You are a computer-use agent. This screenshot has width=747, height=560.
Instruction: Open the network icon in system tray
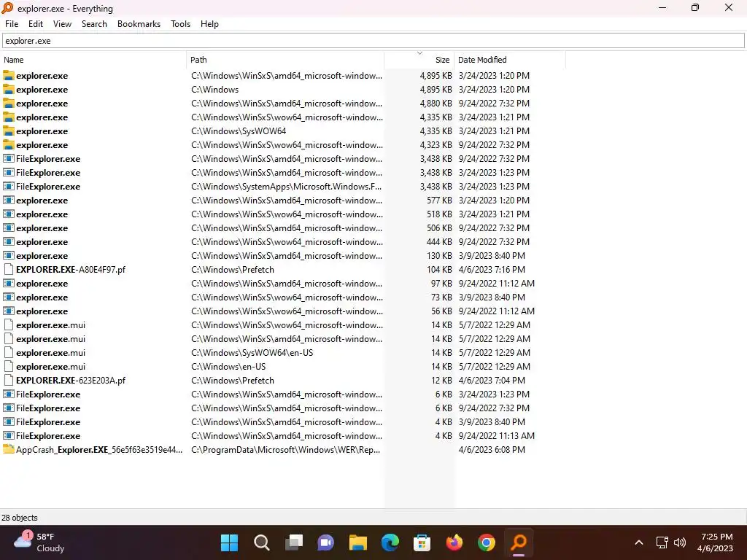pyautogui.click(x=662, y=542)
